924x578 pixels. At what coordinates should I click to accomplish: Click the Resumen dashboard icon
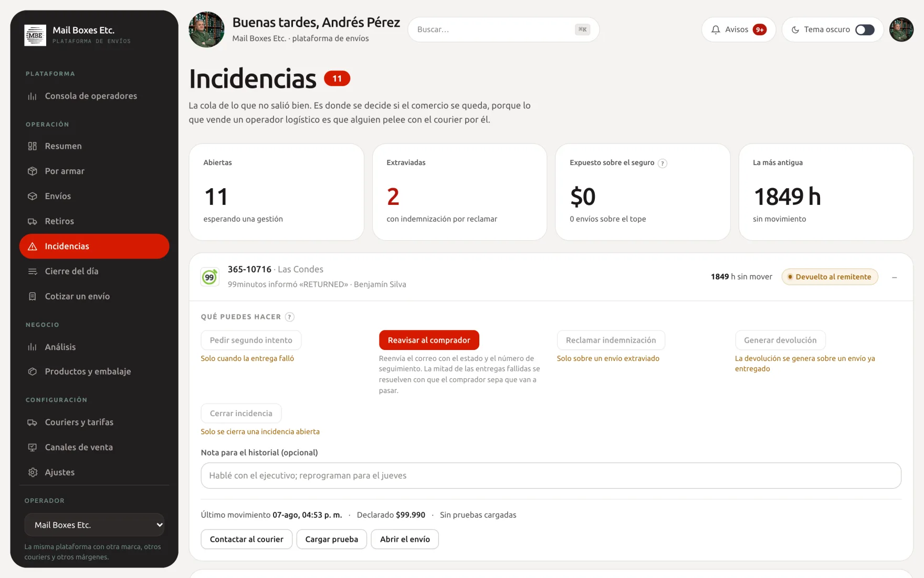[x=33, y=146]
